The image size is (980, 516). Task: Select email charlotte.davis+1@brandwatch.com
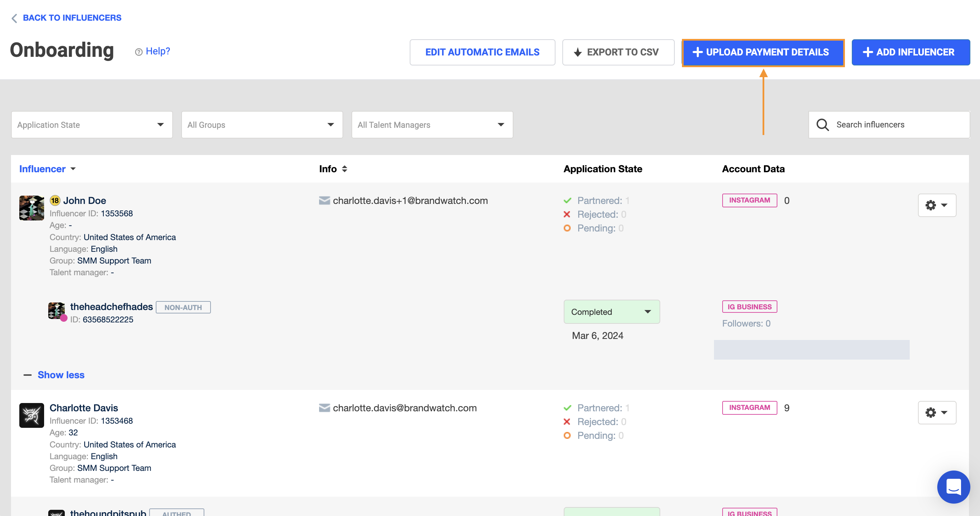(x=410, y=200)
